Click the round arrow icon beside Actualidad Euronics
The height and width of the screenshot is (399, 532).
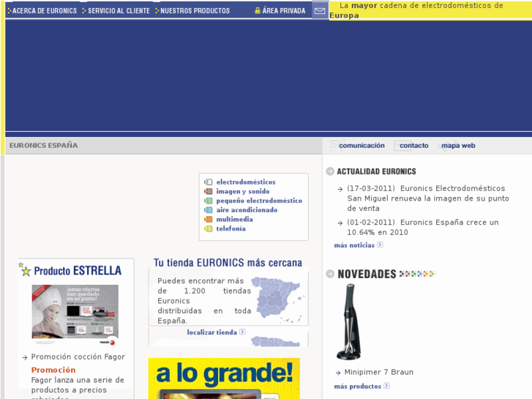[330, 171]
